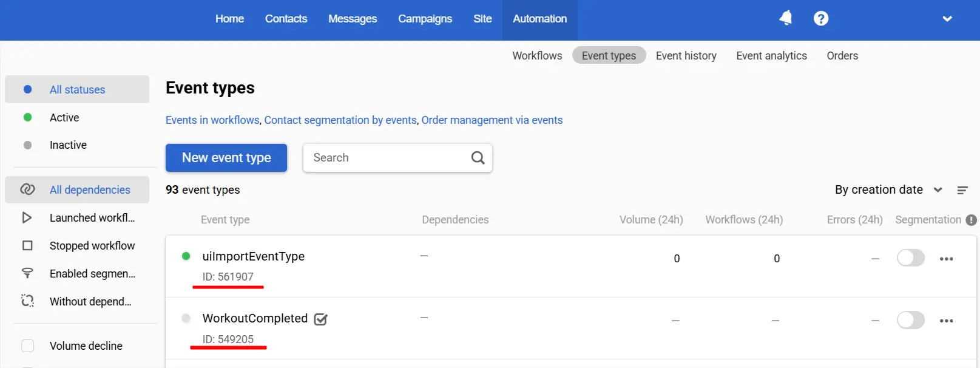Click the Segmentation info icon
The width and height of the screenshot is (980, 368).
[x=971, y=220]
